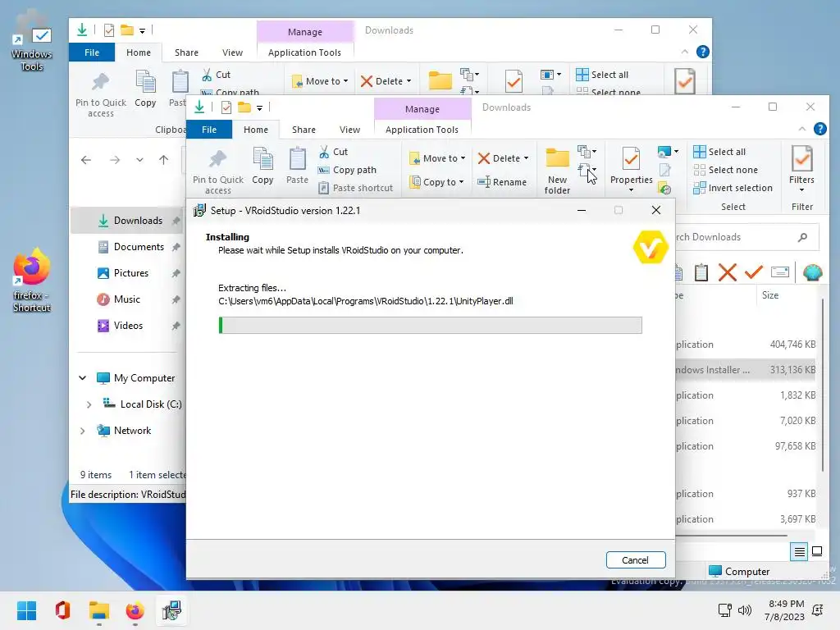840x630 pixels.
Task: Click Paste shortcut in front window ribbon
Action: click(x=356, y=188)
